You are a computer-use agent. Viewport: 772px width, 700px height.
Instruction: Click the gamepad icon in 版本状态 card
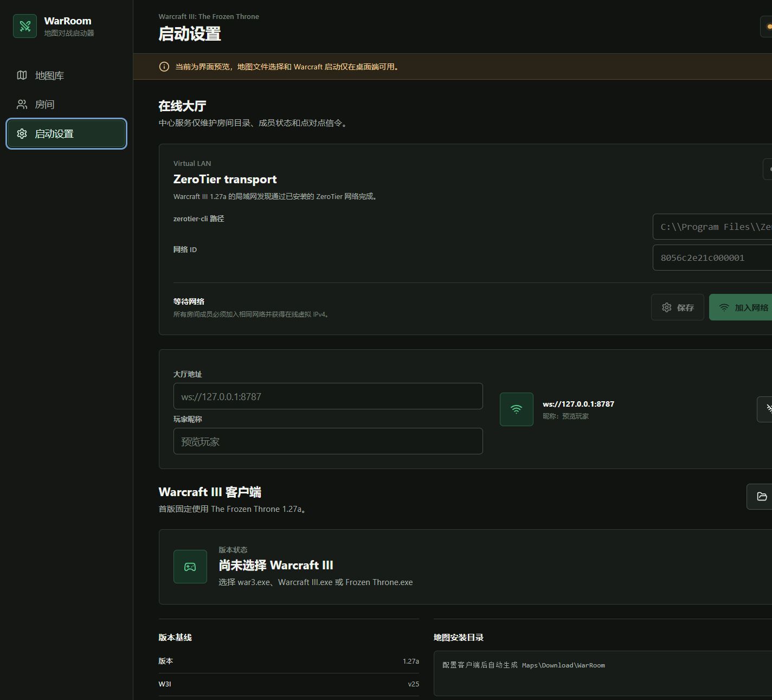pos(190,567)
